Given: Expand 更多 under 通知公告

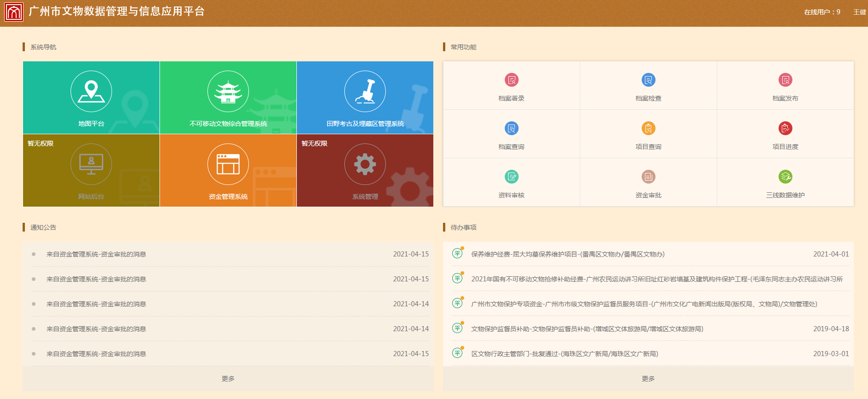Looking at the screenshot, I should pos(228,379).
